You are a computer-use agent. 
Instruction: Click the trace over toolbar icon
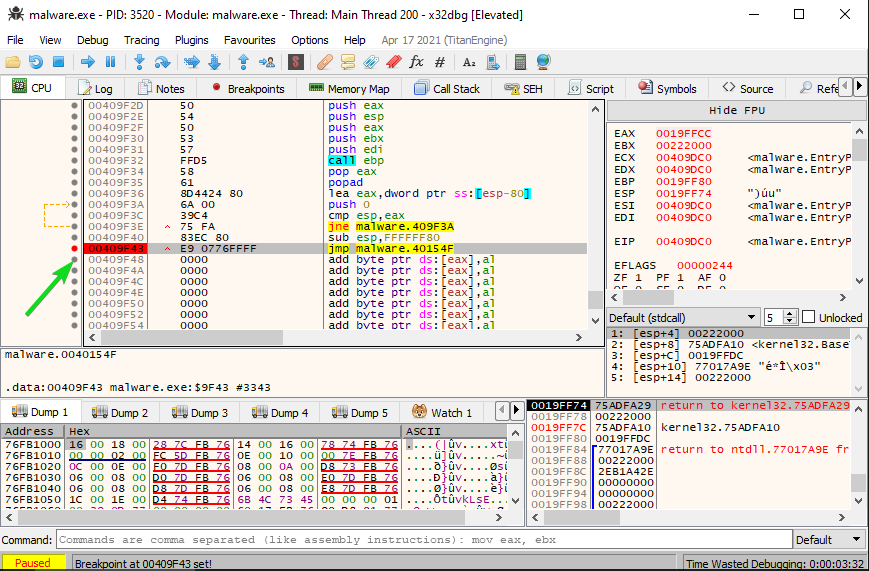[214, 62]
